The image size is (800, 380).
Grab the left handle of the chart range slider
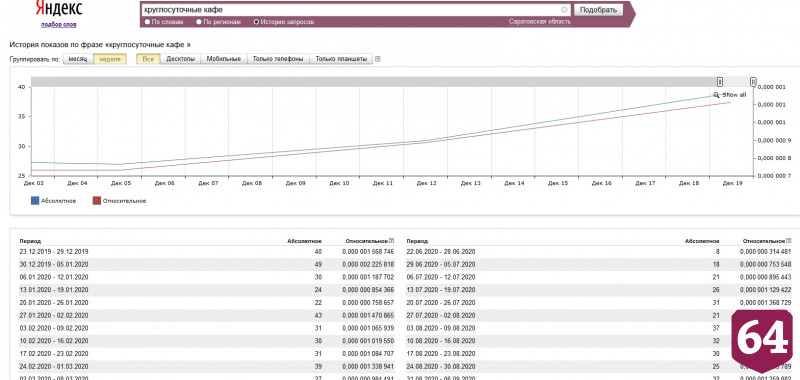(x=720, y=82)
